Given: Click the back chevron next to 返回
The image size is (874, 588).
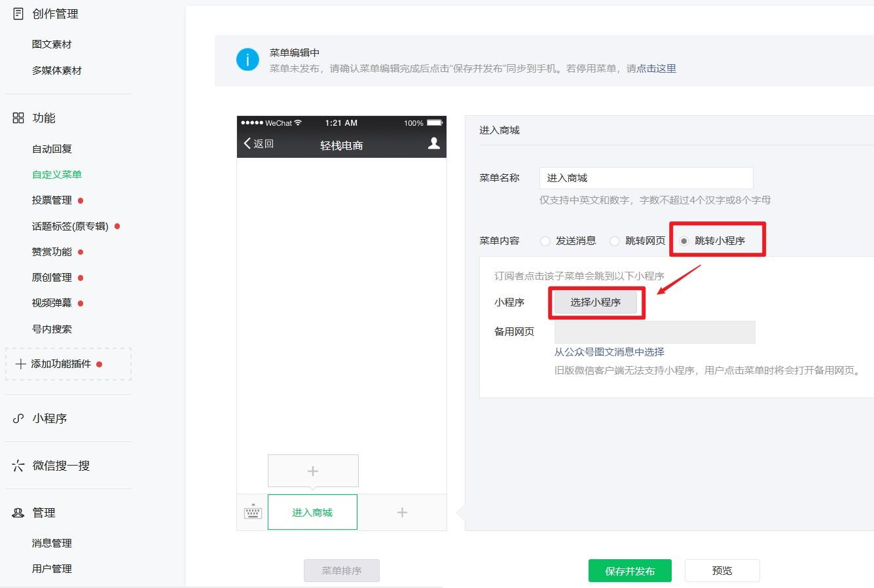Looking at the screenshot, I should pyautogui.click(x=247, y=143).
